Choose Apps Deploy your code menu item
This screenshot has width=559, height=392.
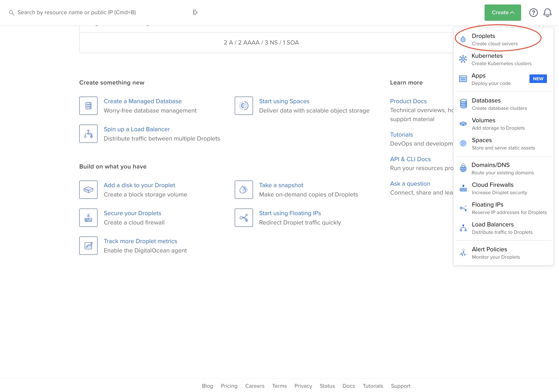click(x=503, y=79)
